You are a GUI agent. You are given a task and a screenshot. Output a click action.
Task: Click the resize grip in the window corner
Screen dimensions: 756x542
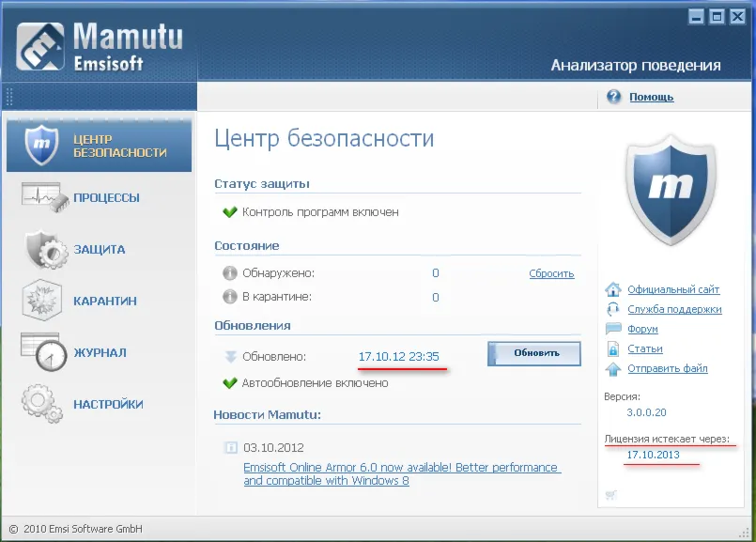click(745, 532)
